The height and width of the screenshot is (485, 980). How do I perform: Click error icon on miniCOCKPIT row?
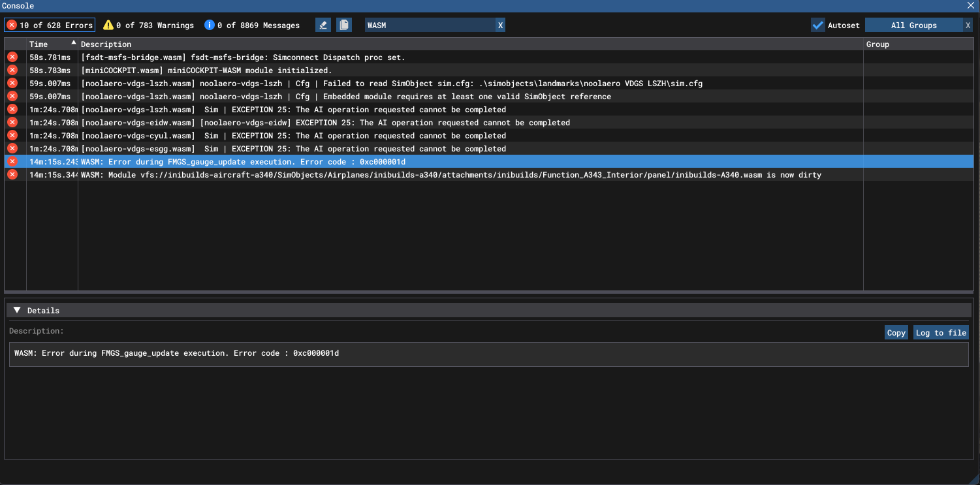[12, 70]
